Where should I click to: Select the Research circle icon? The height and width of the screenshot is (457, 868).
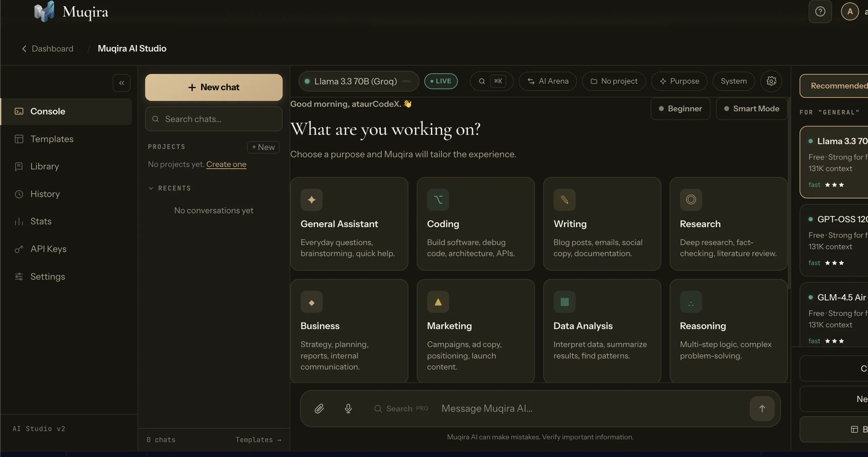click(691, 200)
